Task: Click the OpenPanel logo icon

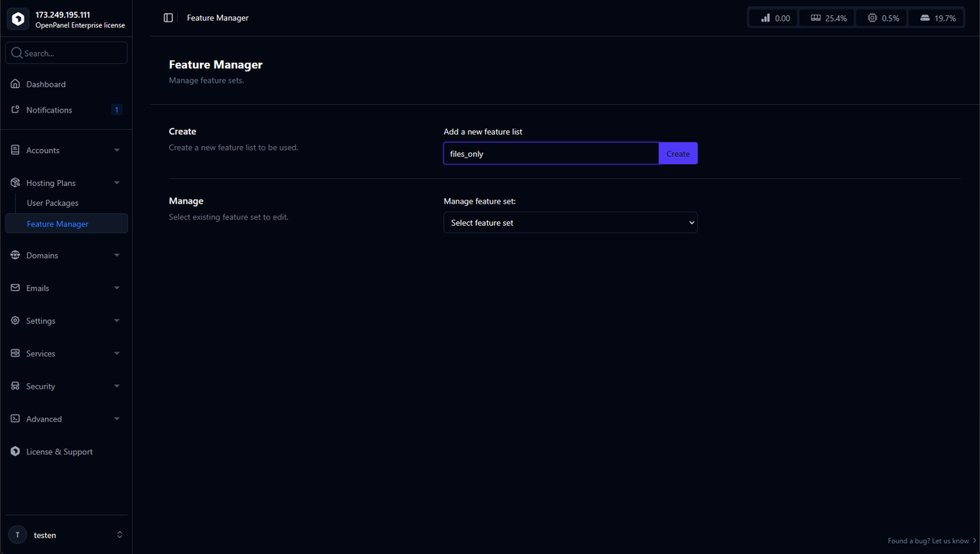Action: [18, 19]
